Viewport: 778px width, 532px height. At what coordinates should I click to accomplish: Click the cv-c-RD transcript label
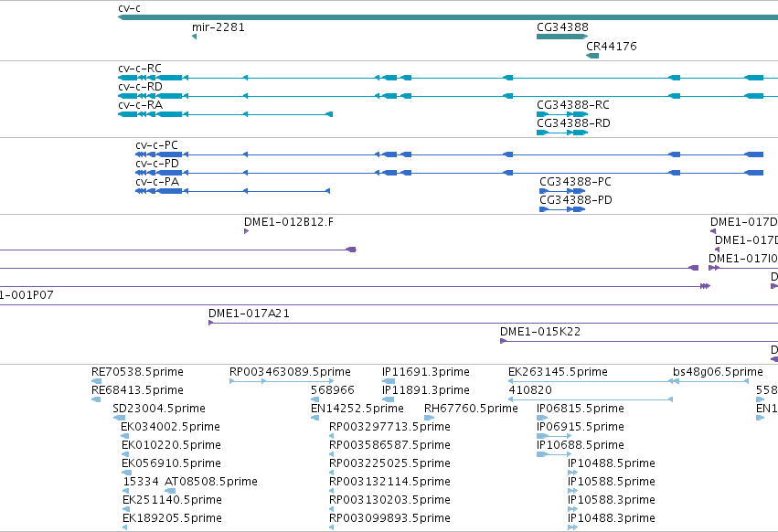pos(141,86)
